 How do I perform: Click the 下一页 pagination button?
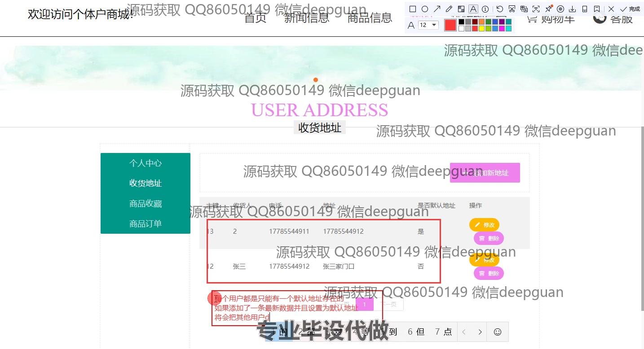(x=389, y=305)
